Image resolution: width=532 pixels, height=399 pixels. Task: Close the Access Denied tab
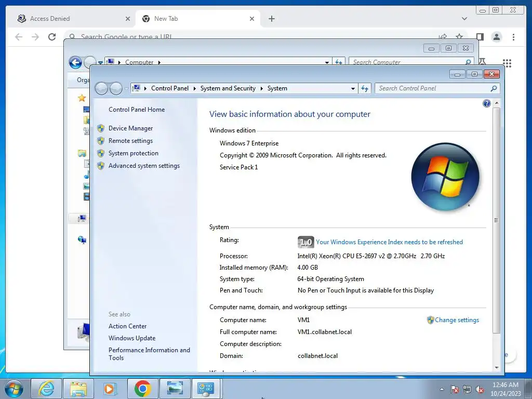(128, 19)
